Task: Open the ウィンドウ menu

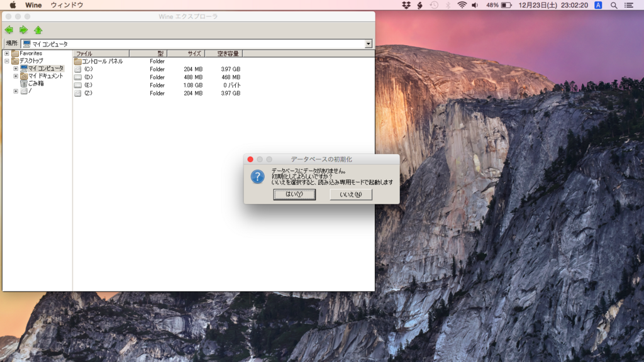Action: (x=67, y=5)
